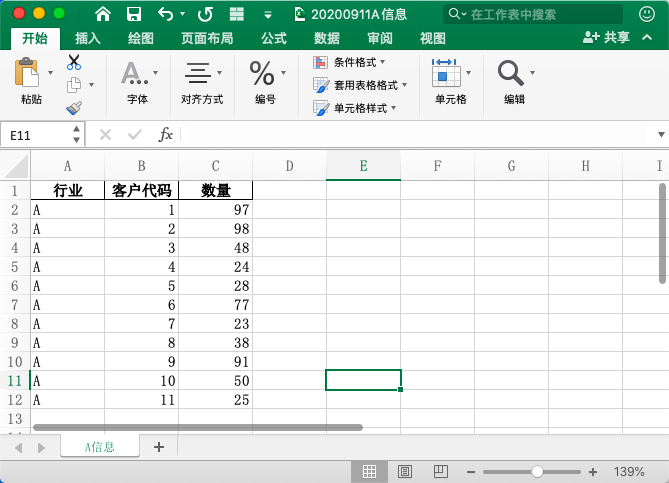
Task: Open the 条件格式 dropdown
Action: (x=349, y=62)
